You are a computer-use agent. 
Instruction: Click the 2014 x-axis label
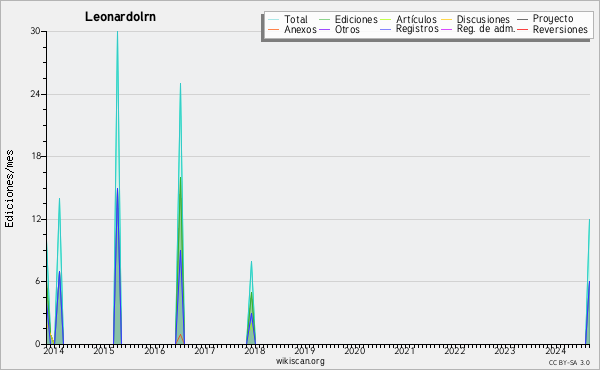click(x=54, y=351)
